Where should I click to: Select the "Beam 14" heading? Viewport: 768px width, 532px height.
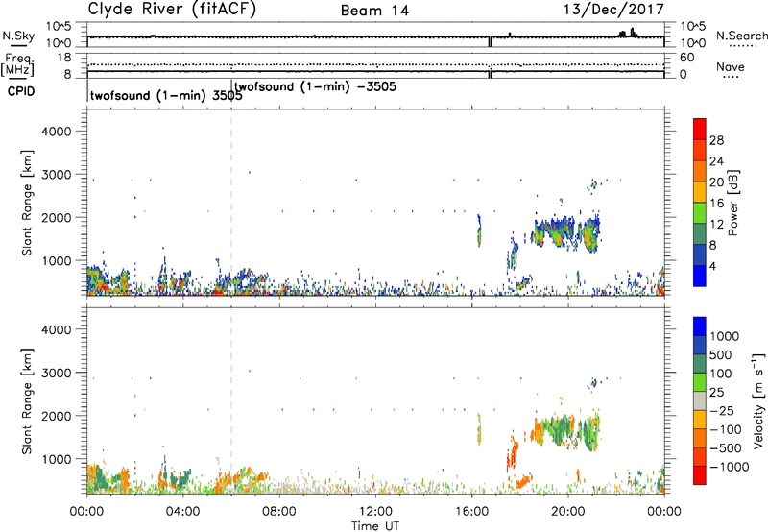[374, 11]
